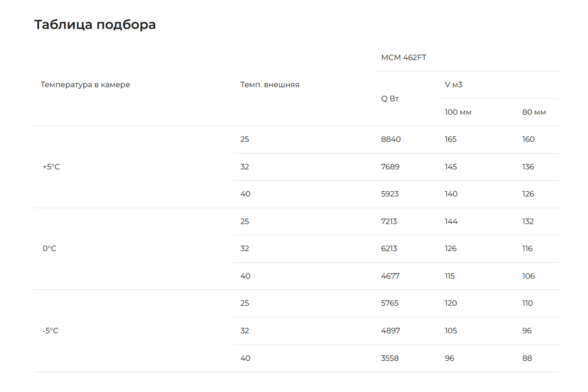The height and width of the screenshot is (392, 588).
Task: Select the MCM 462FT model header
Action: click(x=403, y=58)
